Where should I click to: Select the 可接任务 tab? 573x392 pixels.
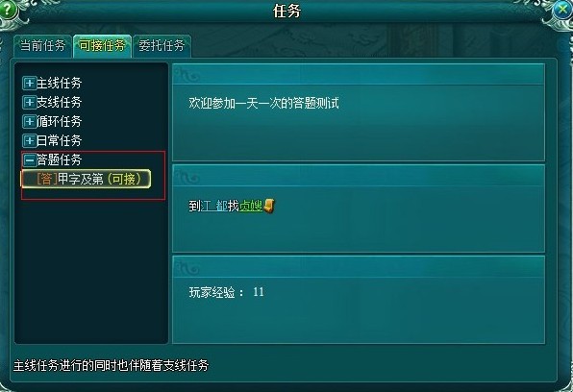102,46
